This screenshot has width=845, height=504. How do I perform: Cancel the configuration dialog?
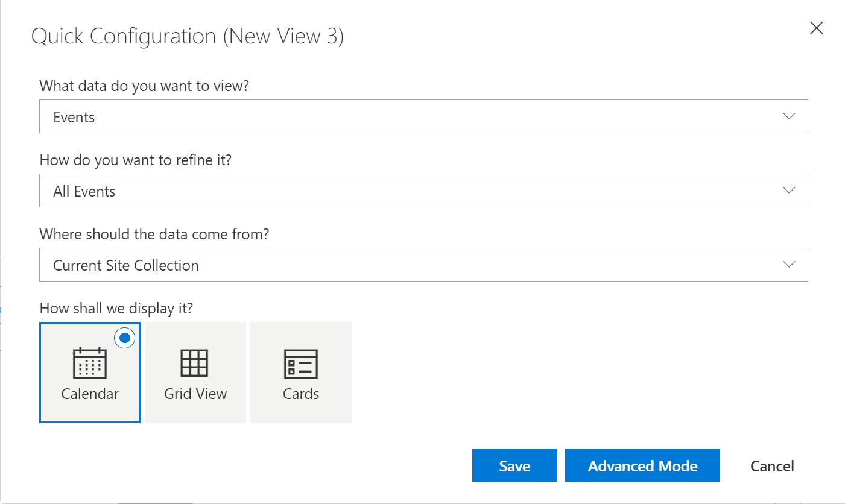(772, 466)
